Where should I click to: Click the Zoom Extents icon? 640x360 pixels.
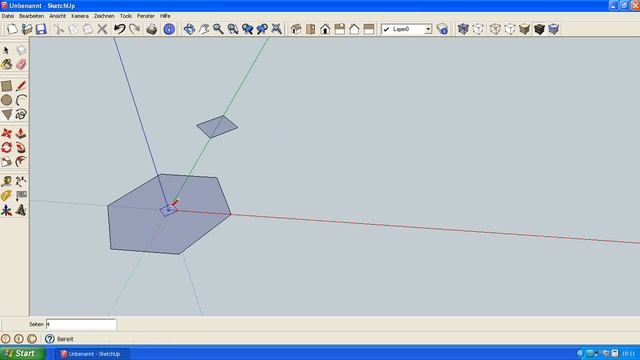pos(277,29)
